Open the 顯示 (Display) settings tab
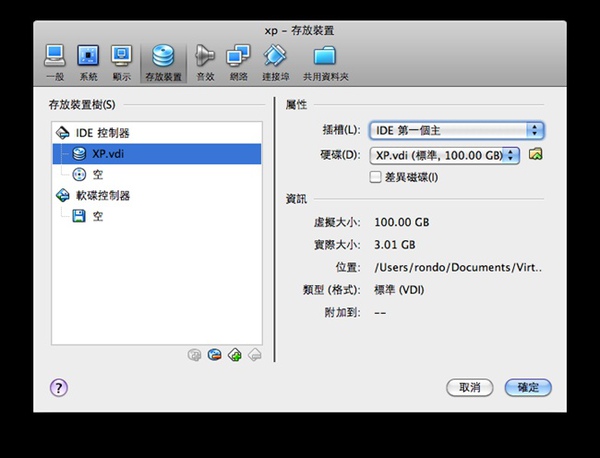This screenshot has width=600, height=458. click(122, 63)
